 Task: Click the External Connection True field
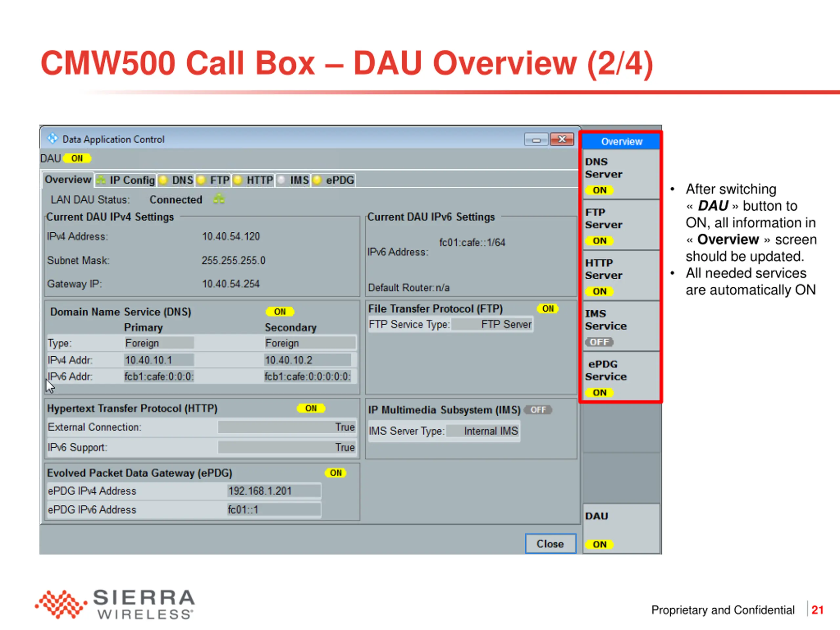tap(287, 427)
